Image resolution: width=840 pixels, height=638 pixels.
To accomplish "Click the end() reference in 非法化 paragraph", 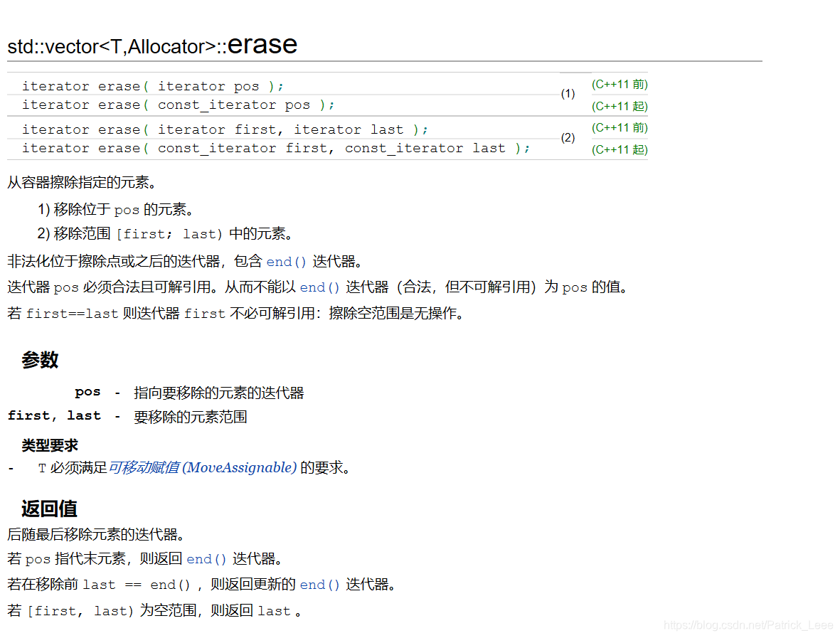I will [x=285, y=261].
